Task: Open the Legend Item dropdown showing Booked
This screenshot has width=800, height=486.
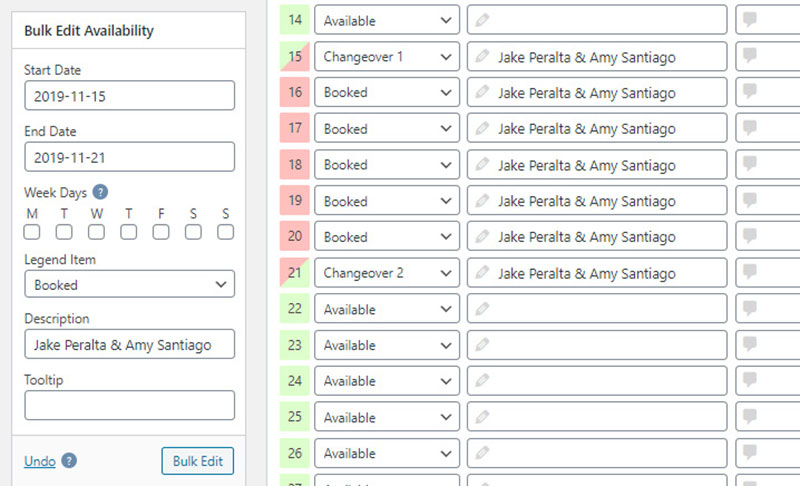Action: [x=130, y=284]
